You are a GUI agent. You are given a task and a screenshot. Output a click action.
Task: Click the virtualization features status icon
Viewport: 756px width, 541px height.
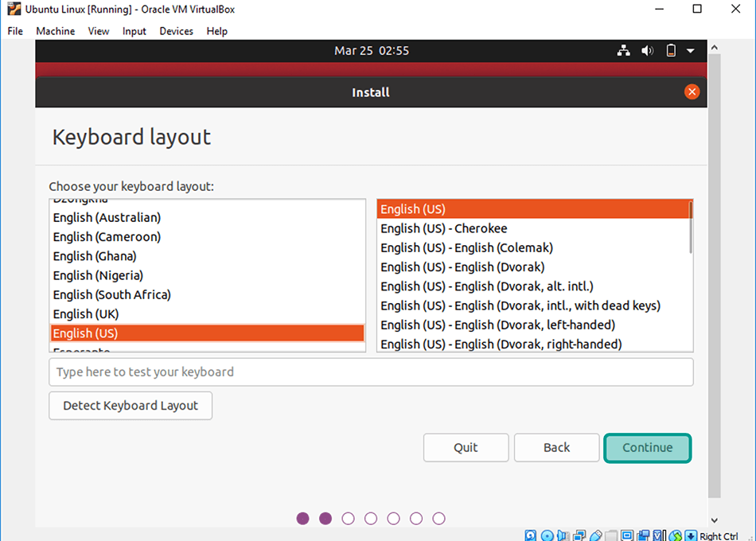tap(659, 535)
